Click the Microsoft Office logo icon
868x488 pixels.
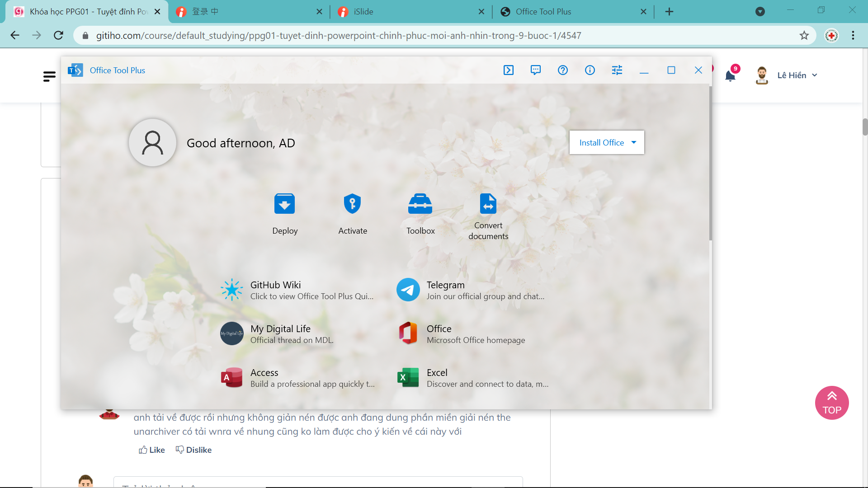pos(408,333)
